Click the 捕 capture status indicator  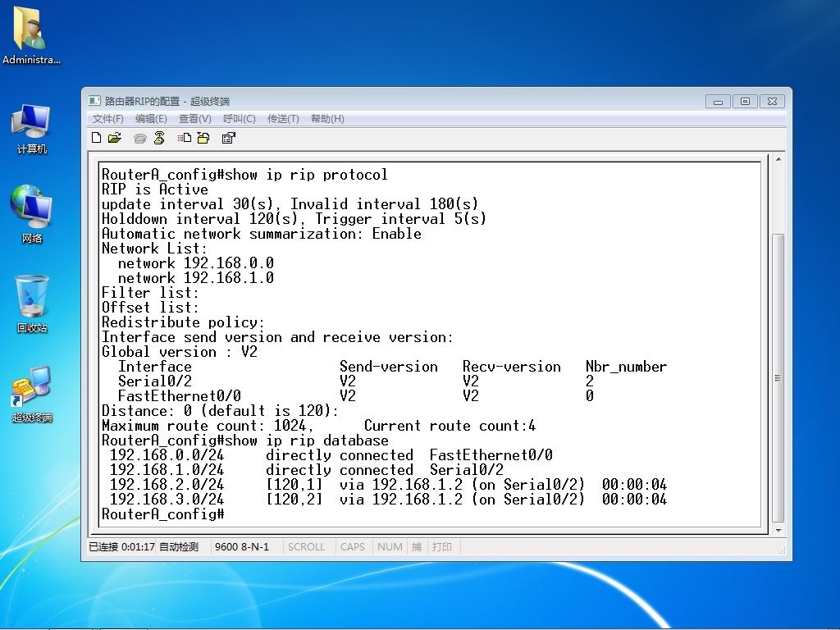pyautogui.click(x=417, y=547)
